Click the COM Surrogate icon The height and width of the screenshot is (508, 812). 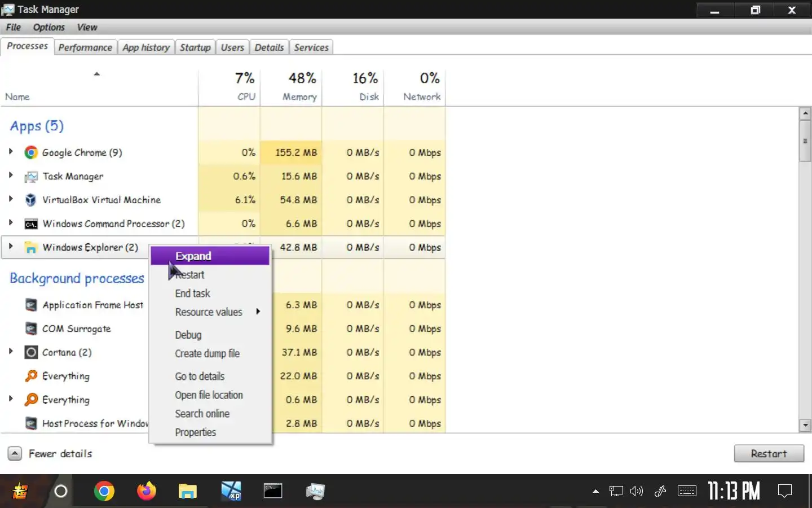pos(31,329)
